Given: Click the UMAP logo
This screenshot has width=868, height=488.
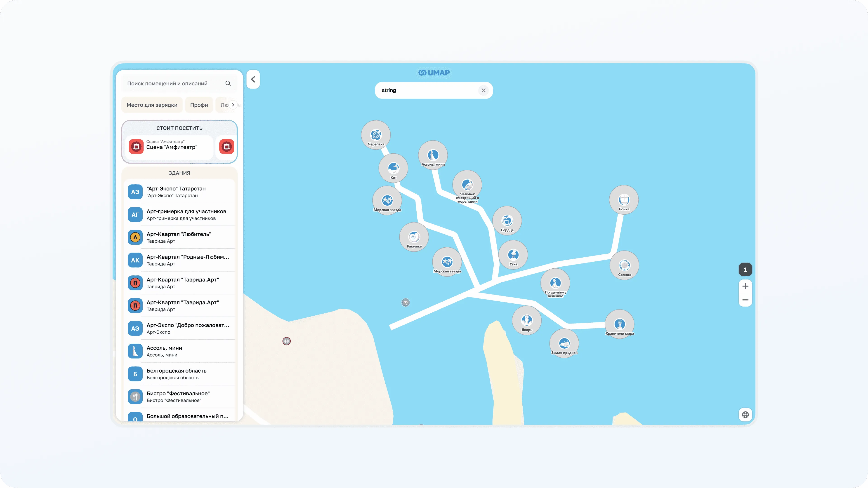Looking at the screenshot, I should (434, 73).
